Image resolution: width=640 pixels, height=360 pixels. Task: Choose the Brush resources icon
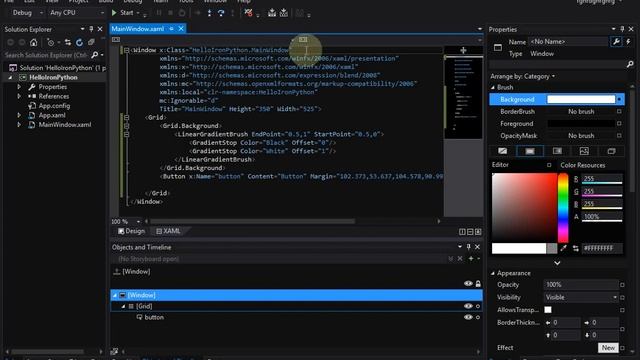tap(611, 151)
